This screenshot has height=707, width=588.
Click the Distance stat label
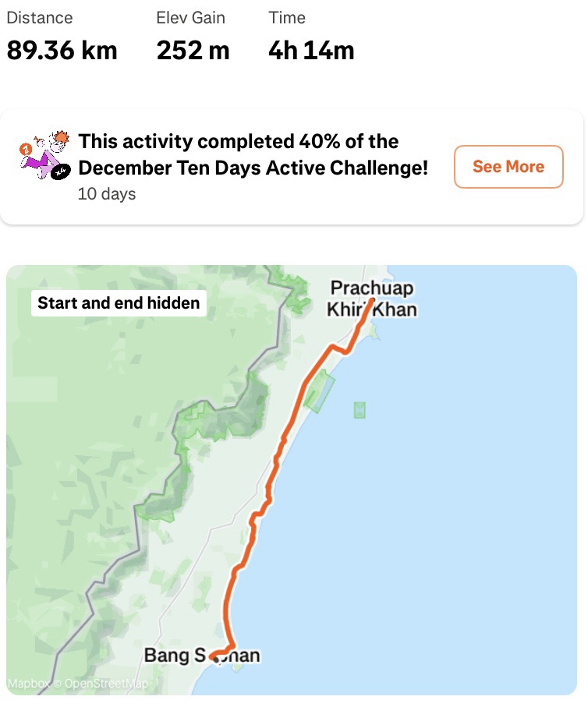coord(40,17)
